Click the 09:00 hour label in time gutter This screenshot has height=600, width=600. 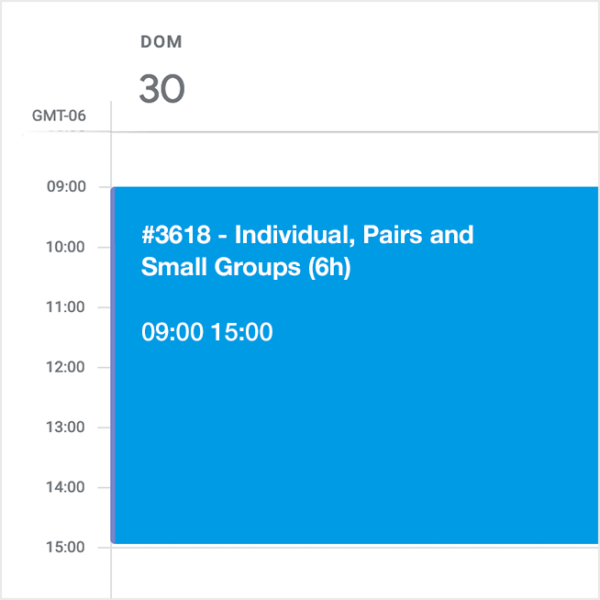pyautogui.click(x=65, y=186)
